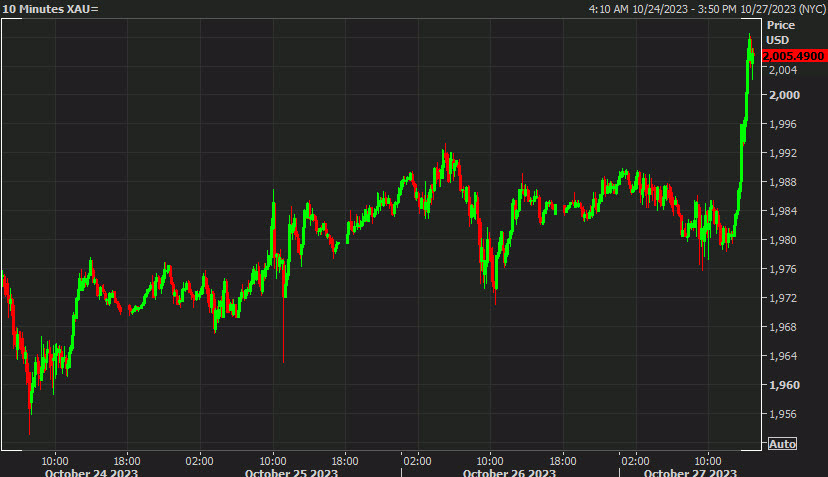Click the 10:00 tick above October 26 2023
This screenshot has width=828, height=477.
click(x=490, y=461)
